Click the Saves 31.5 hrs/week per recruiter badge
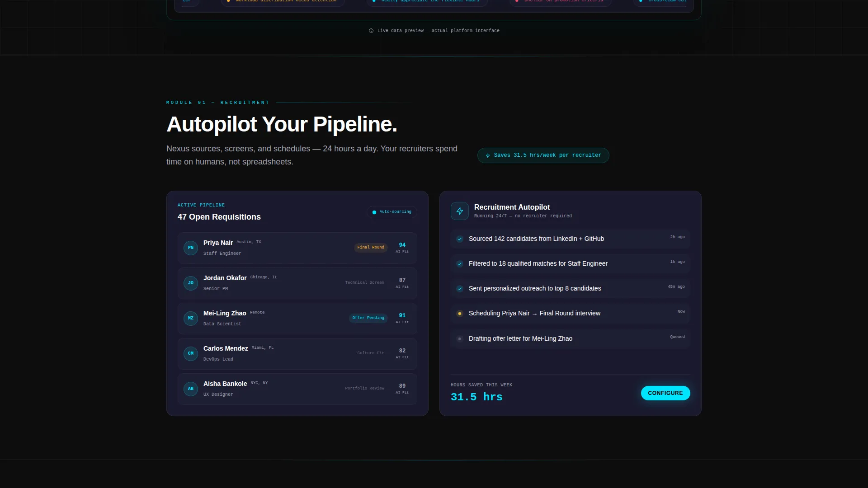The height and width of the screenshot is (488, 868). point(543,155)
